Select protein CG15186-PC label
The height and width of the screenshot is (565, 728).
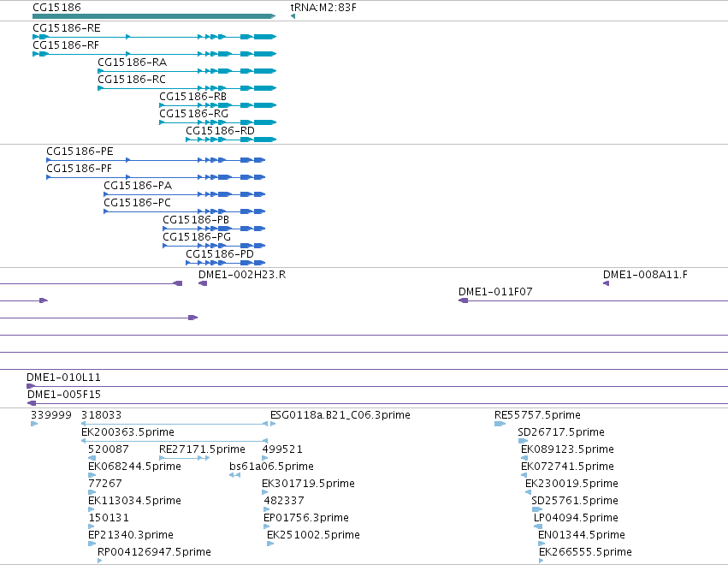point(137,203)
